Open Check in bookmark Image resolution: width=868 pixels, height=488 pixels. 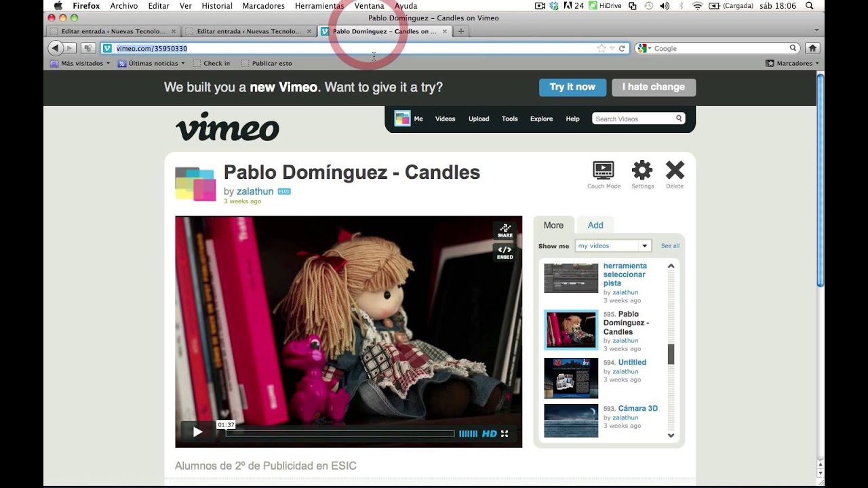[x=212, y=63]
